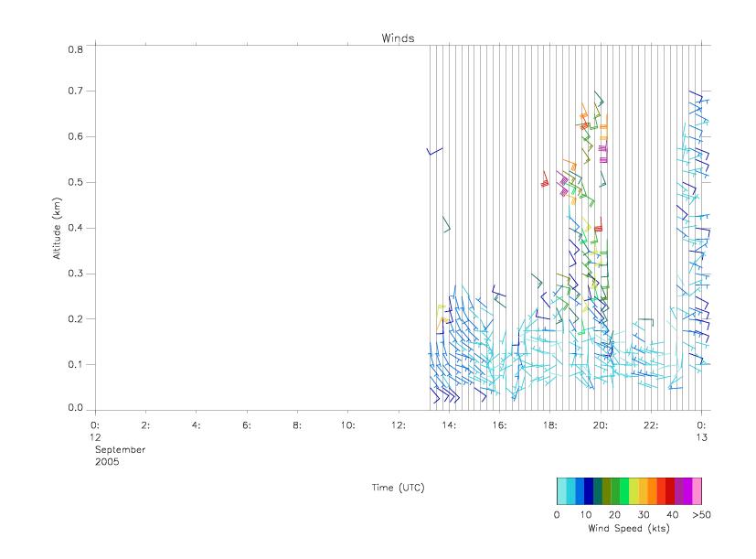Select the 0.0 altitude tick label
This screenshot has width=756, height=559.
(x=75, y=407)
